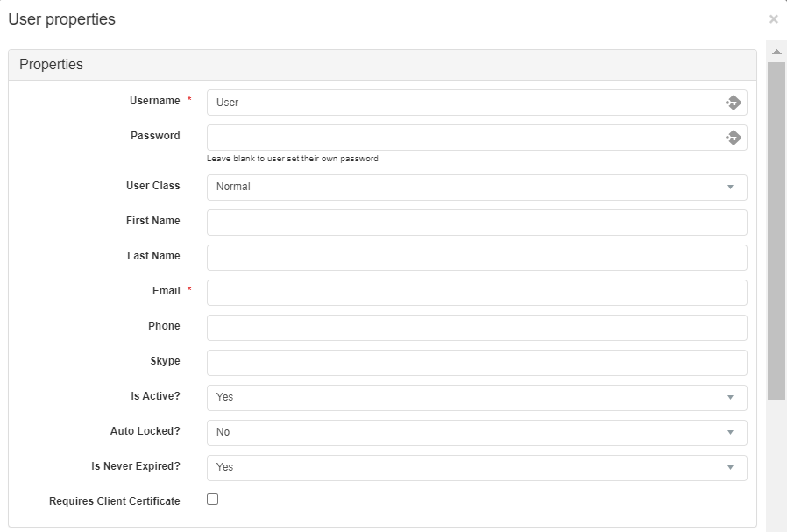Focus the Email input field
The height and width of the screenshot is (532, 787).
(x=477, y=293)
